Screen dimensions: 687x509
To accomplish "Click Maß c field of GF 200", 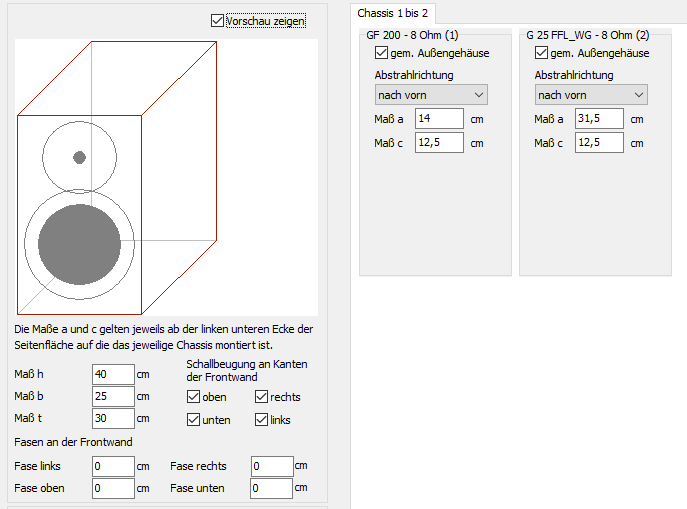I will tap(439, 142).
